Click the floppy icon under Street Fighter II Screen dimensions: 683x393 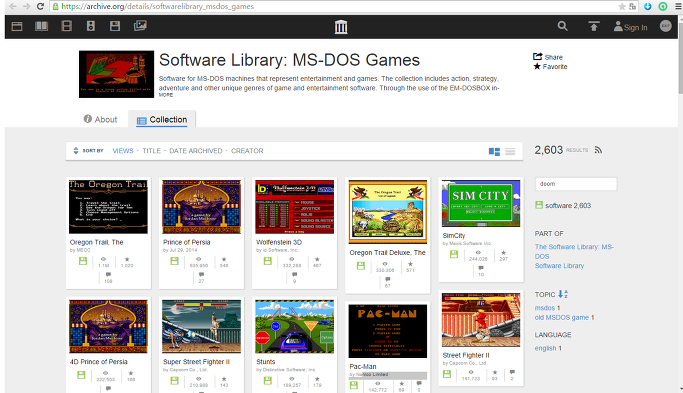click(x=447, y=374)
